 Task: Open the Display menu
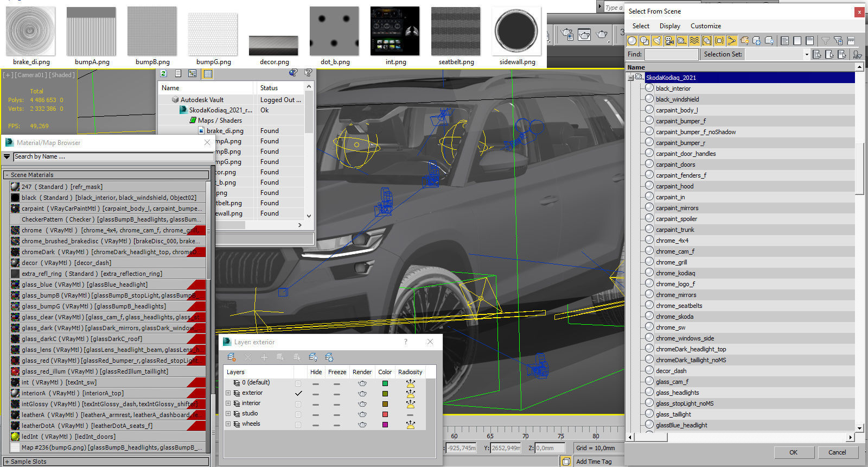click(669, 26)
